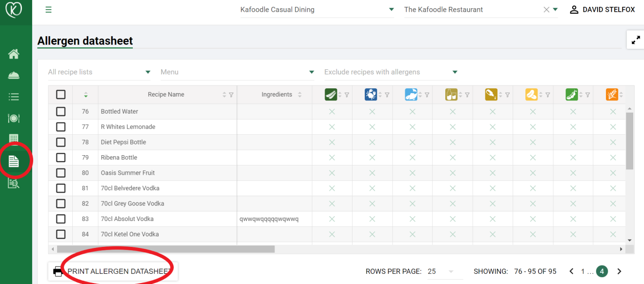This screenshot has width=644, height=284.
Task: Open the circled document datasheet sidebar icon
Action: pyautogui.click(x=14, y=161)
